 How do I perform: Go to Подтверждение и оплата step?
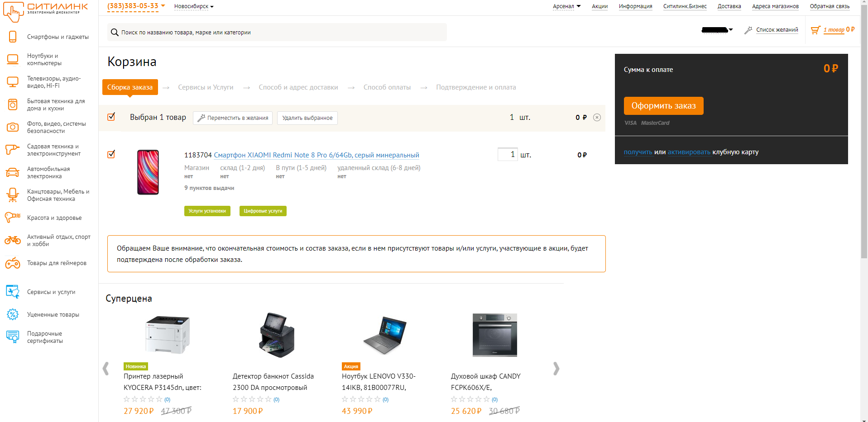(476, 87)
